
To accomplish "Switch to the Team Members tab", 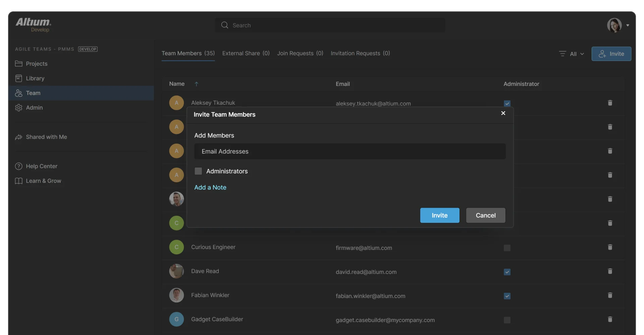I will [x=188, y=53].
